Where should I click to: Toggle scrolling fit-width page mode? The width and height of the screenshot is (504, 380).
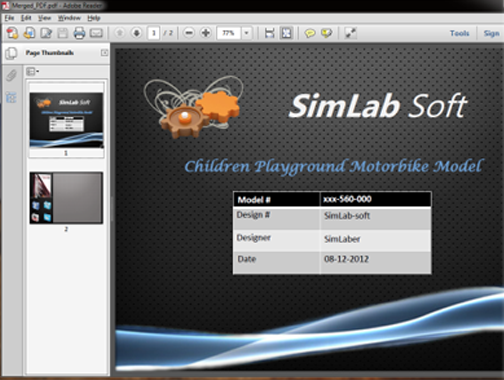(x=269, y=33)
